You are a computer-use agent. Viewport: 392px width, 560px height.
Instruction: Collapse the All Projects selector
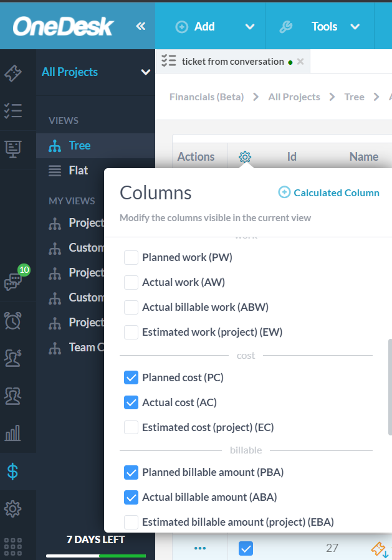tap(145, 72)
